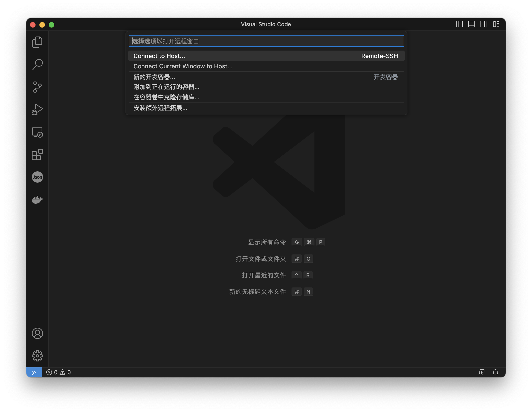Image resolution: width=532 pixels, height=412 pixels.
Task: Click the 显示所有命令 label
Action: [267, 242]
